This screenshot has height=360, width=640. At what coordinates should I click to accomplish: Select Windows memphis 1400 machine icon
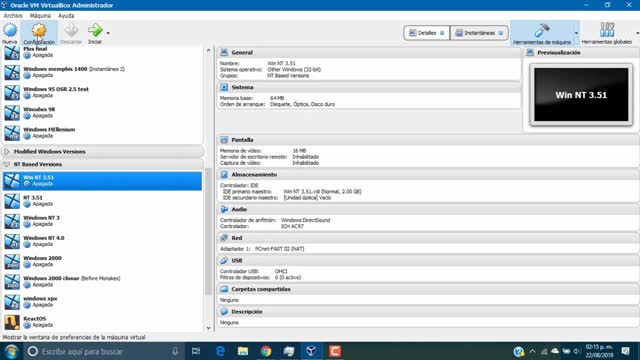tap(12, 72)
